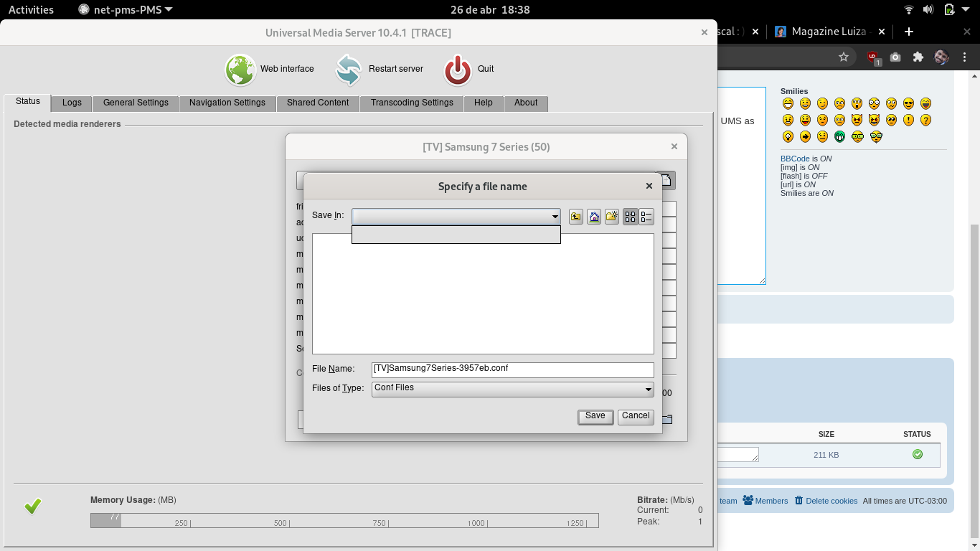
Task: Click the Restart server label
Action: [396, 69]
